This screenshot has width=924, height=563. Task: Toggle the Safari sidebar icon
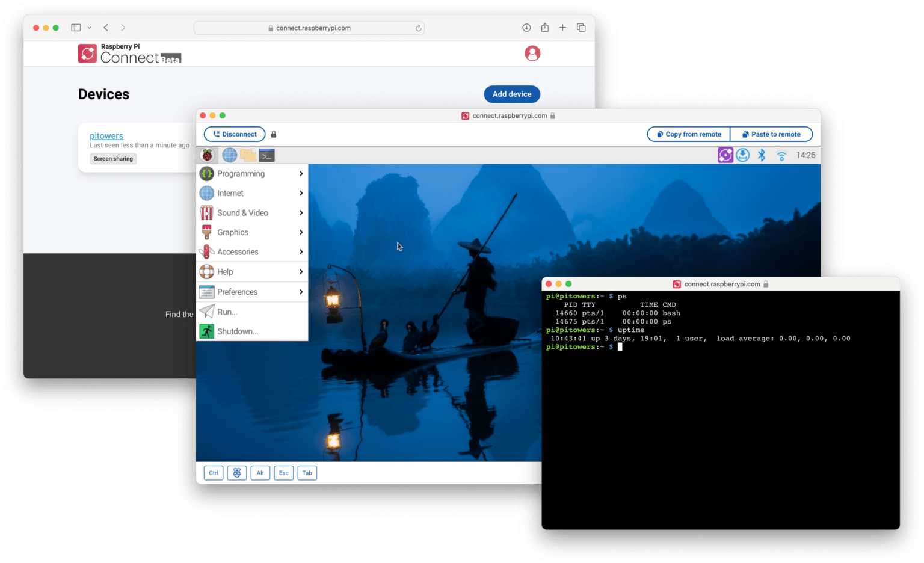pyautogui.click(x=76, y=28)
